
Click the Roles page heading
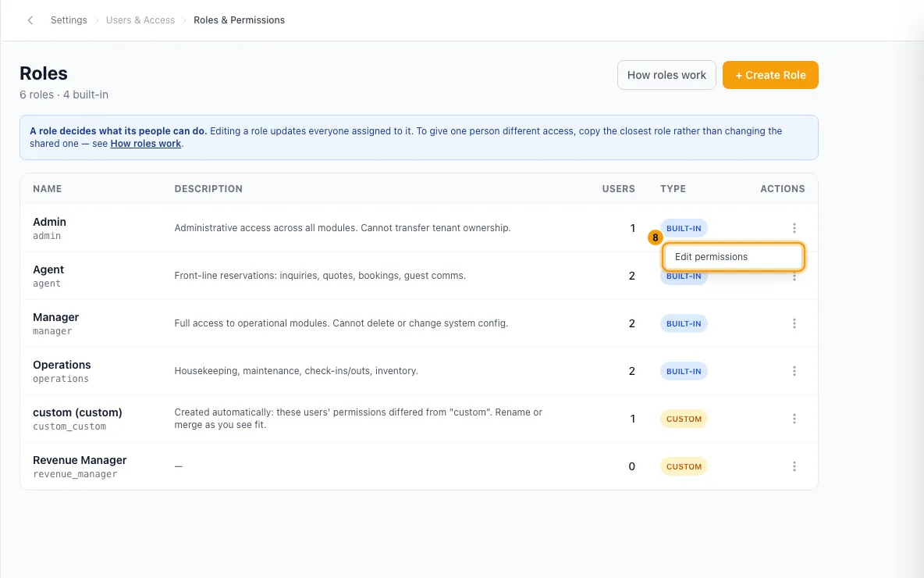click(x=44, y=73)
